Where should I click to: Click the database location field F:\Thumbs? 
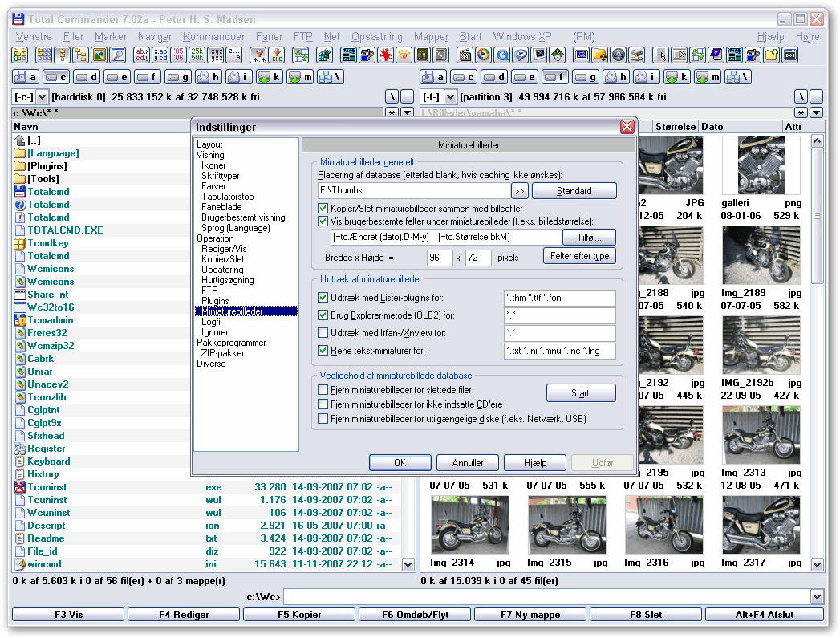pyautogui.click(x=414, y=191)
